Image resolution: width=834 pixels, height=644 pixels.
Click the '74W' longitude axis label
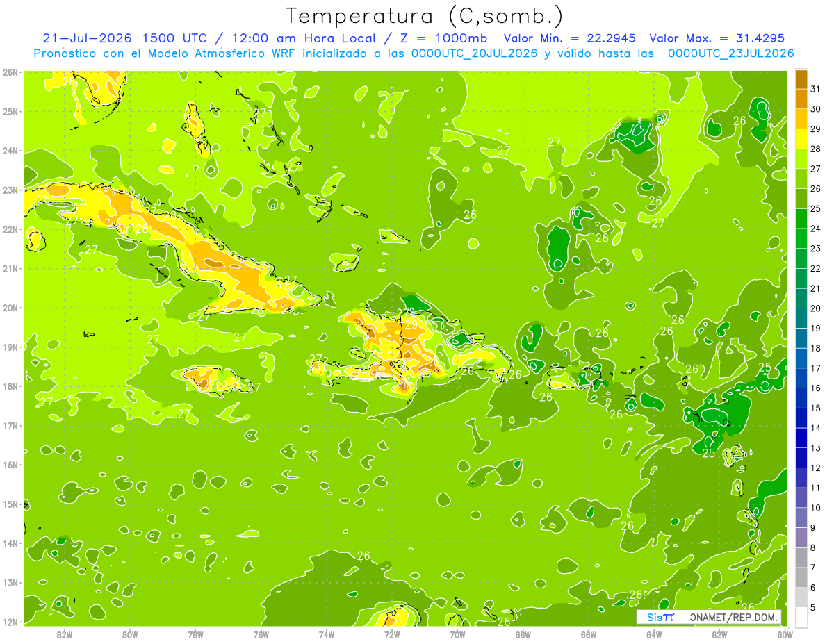327,634
